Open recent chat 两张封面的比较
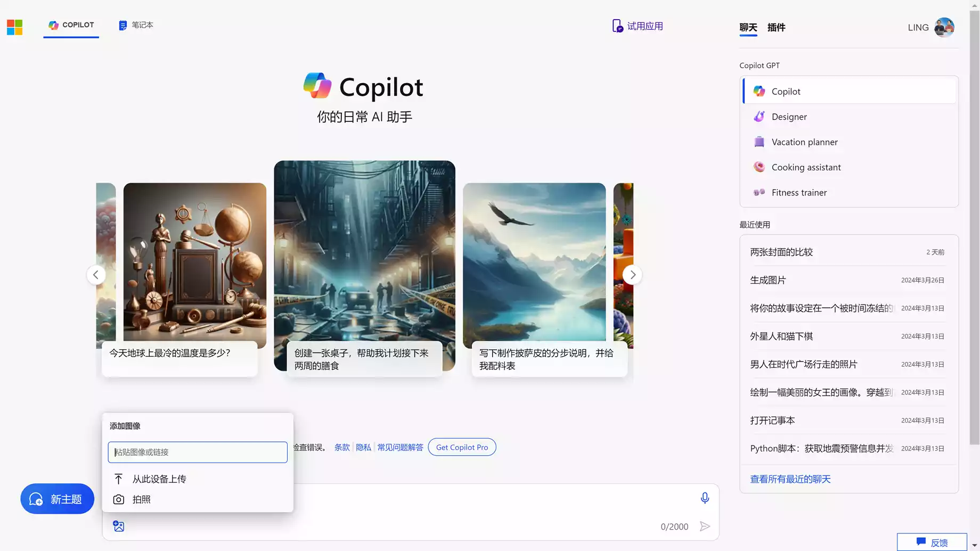 coord(781,252)
